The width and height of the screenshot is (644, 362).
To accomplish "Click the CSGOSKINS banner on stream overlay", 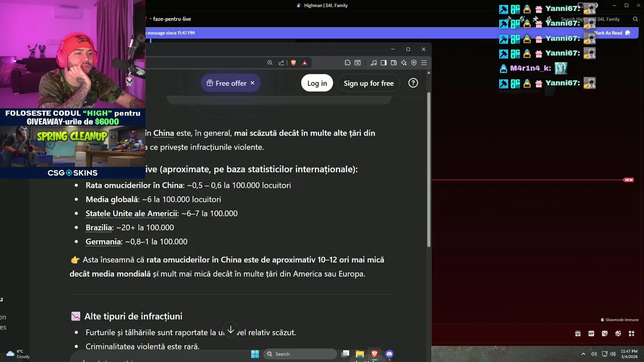I will (72, 172).
